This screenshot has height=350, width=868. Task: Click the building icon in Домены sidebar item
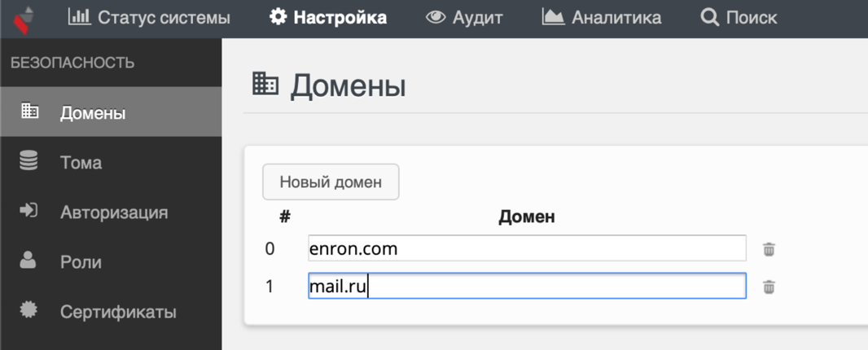tap(29, 111)
